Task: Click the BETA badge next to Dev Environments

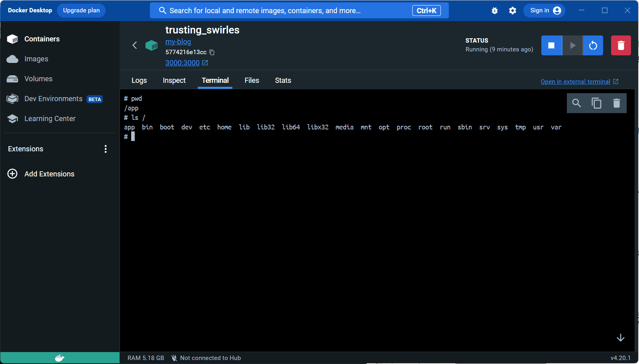Action: [x=95, y=99]
